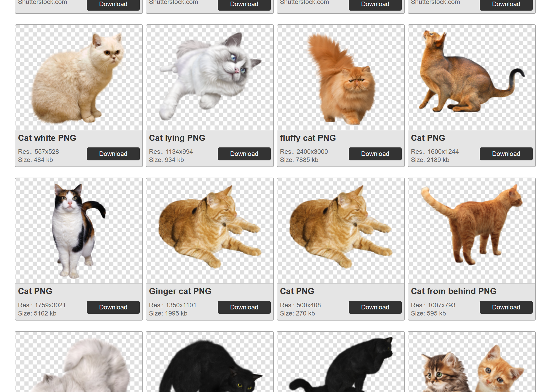The height and width of the screenshot is (392, 548).
Task: Open the calico standing cat thumbnail
Action: [x=79, y=231]
